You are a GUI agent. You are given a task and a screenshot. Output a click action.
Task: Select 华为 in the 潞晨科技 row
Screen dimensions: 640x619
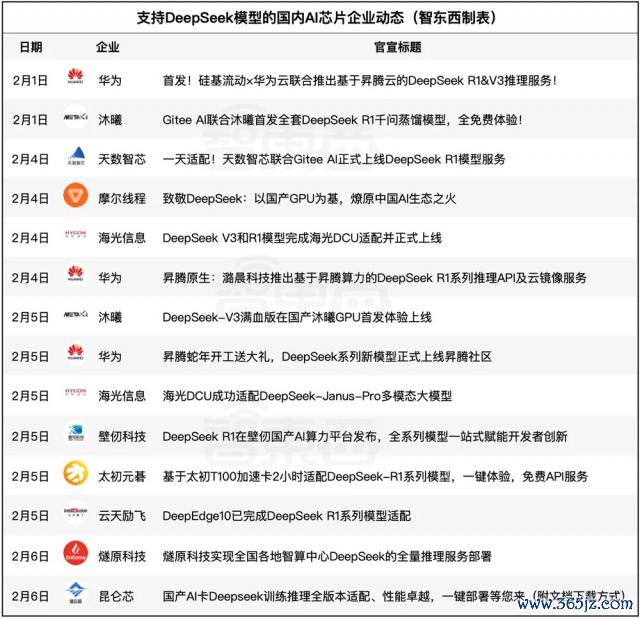[110, 278]
